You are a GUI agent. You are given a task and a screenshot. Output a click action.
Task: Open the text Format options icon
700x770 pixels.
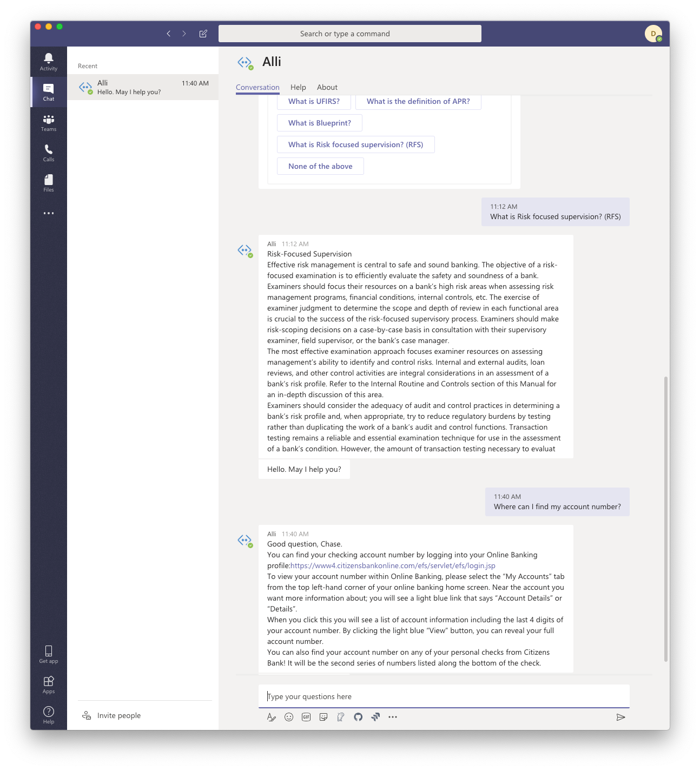272,717
